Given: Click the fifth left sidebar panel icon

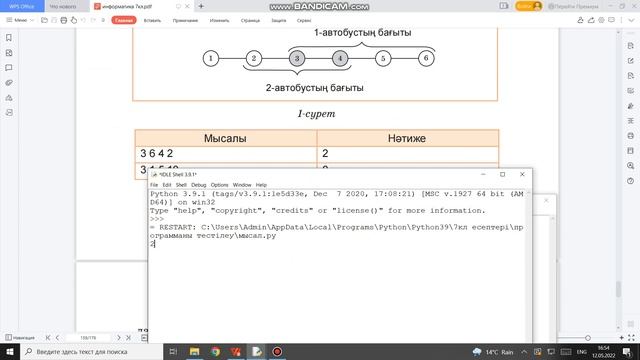Looking at the screenshot, I should [x=9, y=98].
